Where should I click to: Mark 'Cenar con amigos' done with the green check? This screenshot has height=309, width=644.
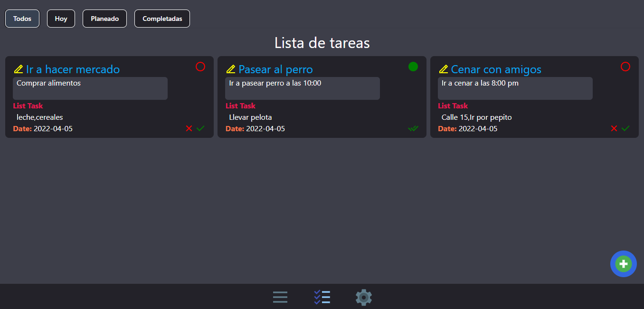pos(625,128)
